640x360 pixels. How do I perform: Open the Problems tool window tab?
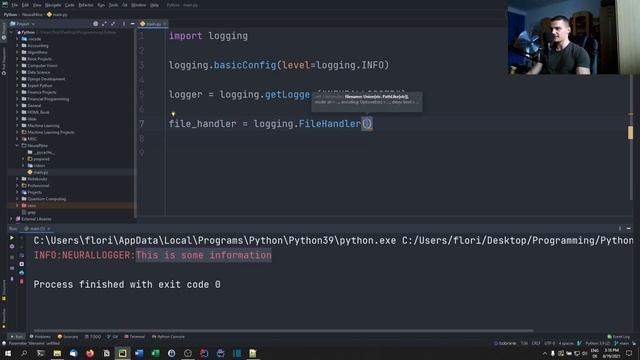click(x=40, y=337)
